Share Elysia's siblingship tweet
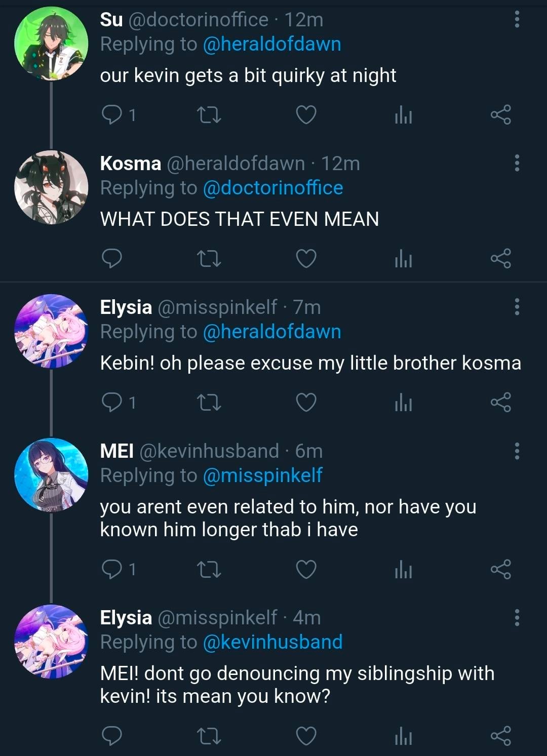The height and width of the screenshot is (756, 547). (x=500, y=736)
